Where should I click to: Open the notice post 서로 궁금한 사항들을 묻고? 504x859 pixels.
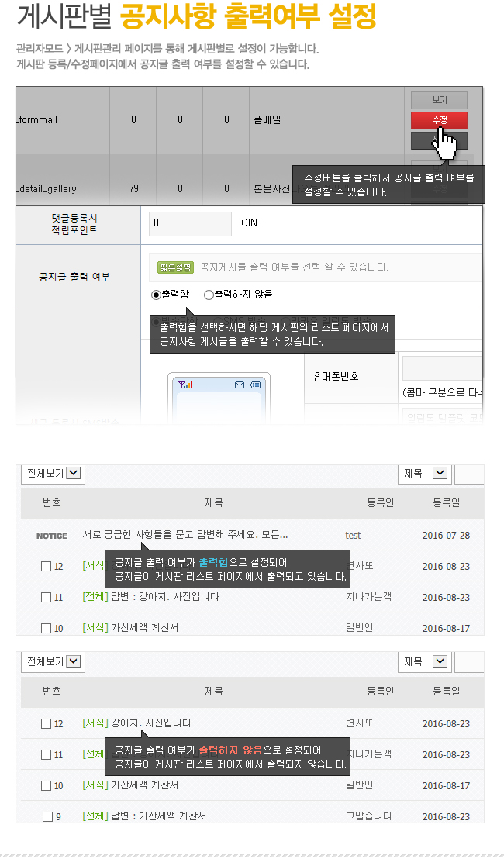click(x=185, y=535)
